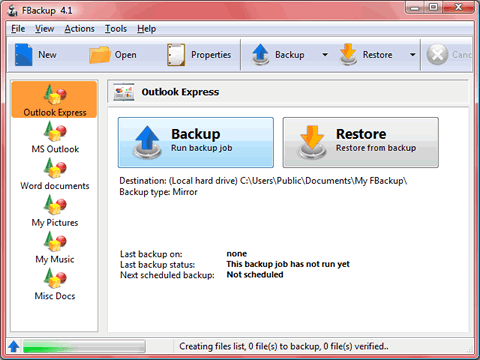Click the Outlook Express header panel icon

124,92
